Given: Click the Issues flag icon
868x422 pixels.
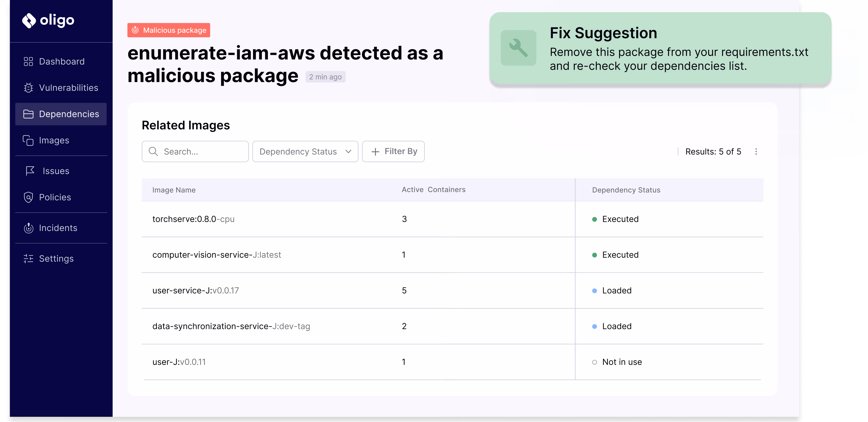Looking at the screenshot, I should (30, 171).
